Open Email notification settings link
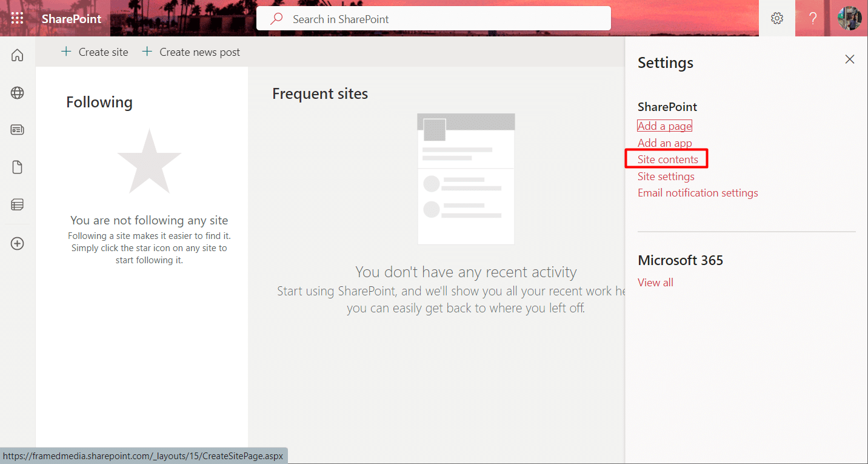 [x=698, y=193]
